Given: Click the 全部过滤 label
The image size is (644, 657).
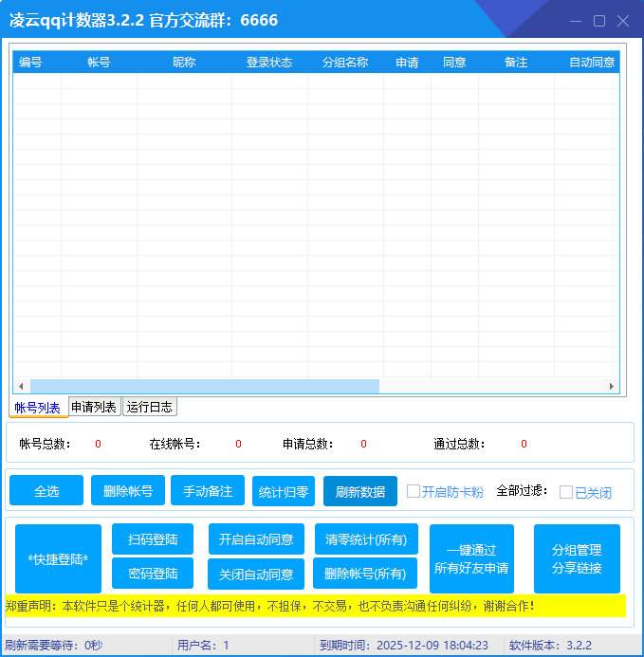Looking at the screenshot, I should tap(522, 491).
